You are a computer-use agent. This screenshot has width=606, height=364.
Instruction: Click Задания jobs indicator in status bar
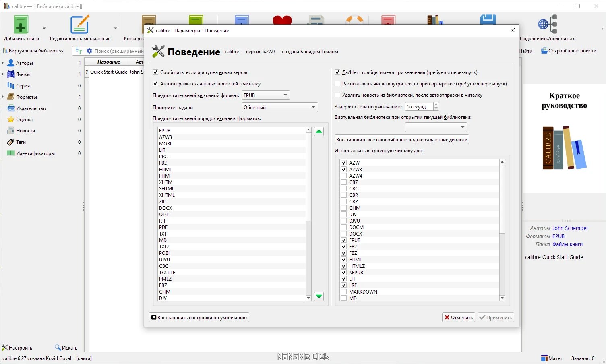pyautogui.click(x=583, y=358)
